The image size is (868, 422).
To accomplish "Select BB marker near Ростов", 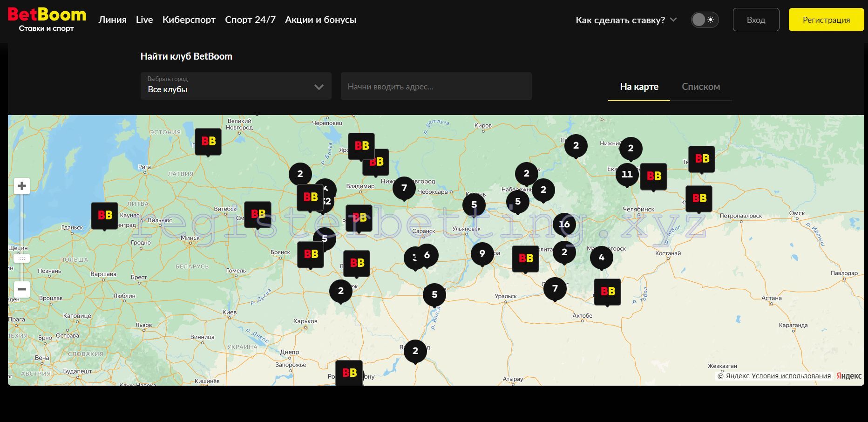I will pyautogui.click(x=349, y=373).
